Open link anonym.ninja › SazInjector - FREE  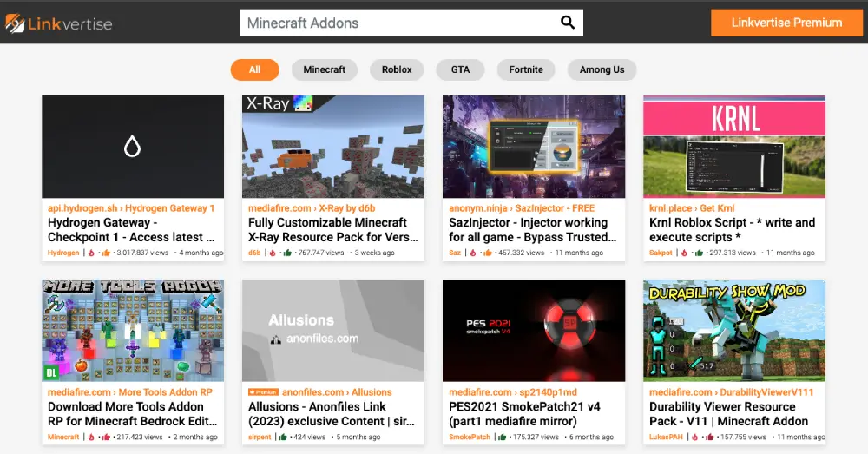tap(522, 208)
